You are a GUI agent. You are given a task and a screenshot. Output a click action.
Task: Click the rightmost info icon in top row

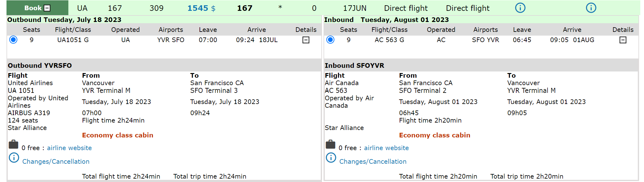pos(591,8)
